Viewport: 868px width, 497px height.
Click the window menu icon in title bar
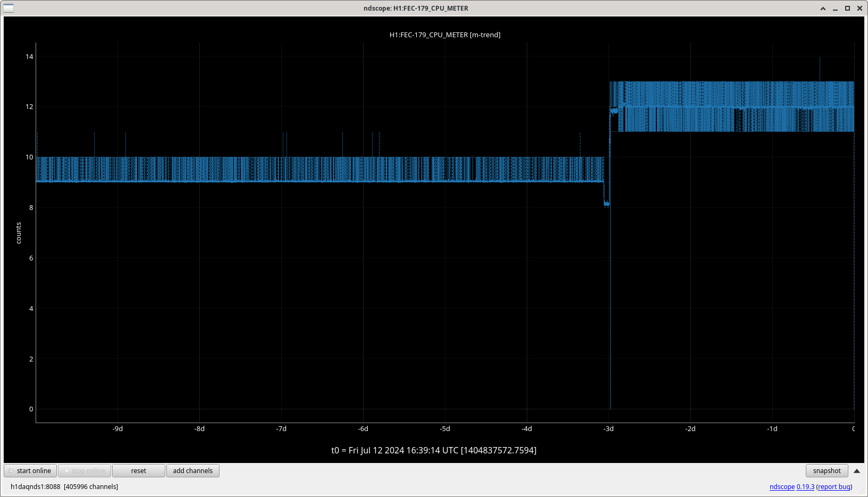[9, 8]
